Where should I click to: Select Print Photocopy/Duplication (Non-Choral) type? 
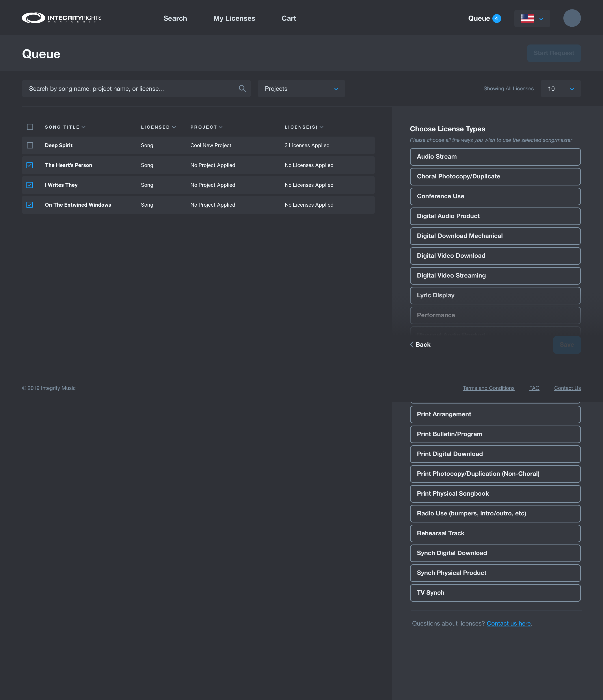[x=495, y=474]
